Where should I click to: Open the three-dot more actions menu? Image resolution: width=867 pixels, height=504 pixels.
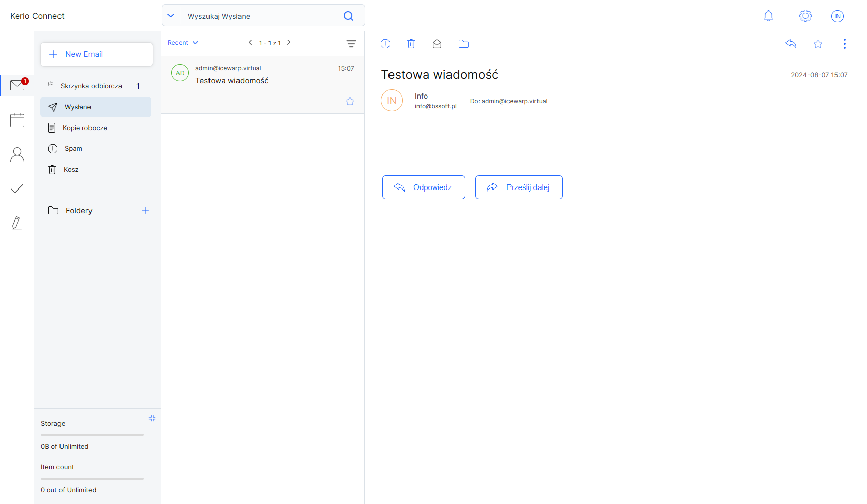[x=844, y=44]
